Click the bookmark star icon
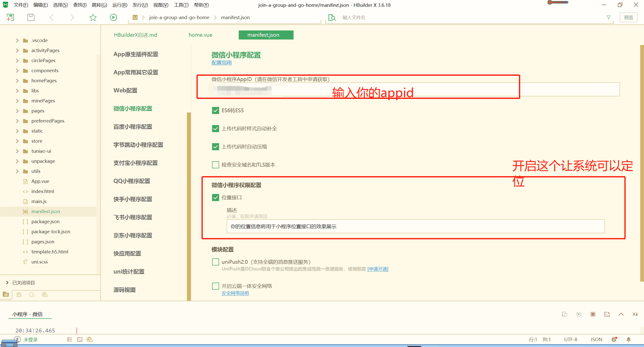644x347 pixels. coord(93,17)
